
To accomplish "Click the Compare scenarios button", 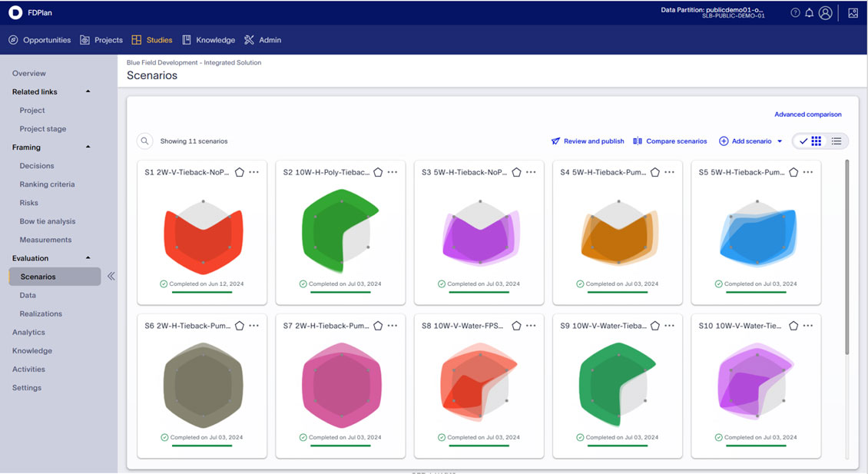I will [x=670, y=141].
